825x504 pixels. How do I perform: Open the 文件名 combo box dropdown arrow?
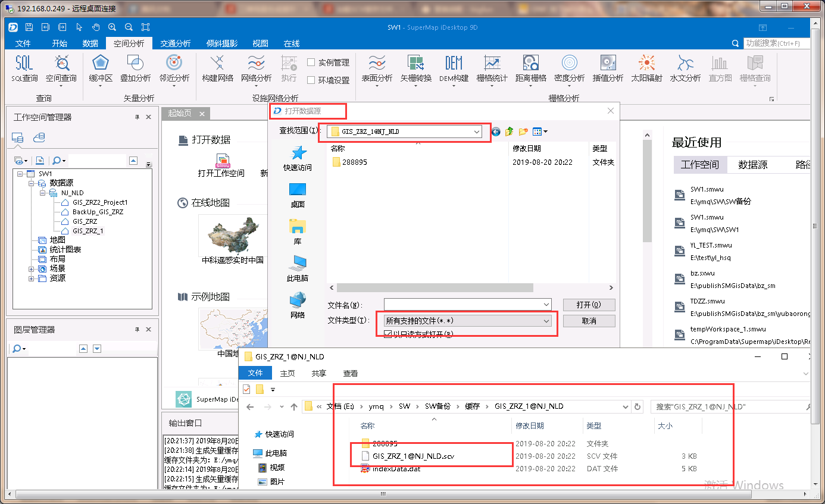546,305
